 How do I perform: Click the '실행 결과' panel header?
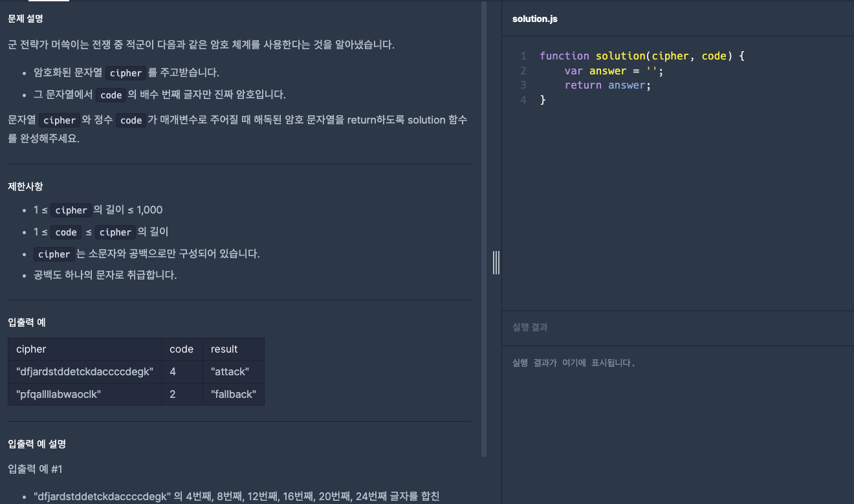pos(530,327)
